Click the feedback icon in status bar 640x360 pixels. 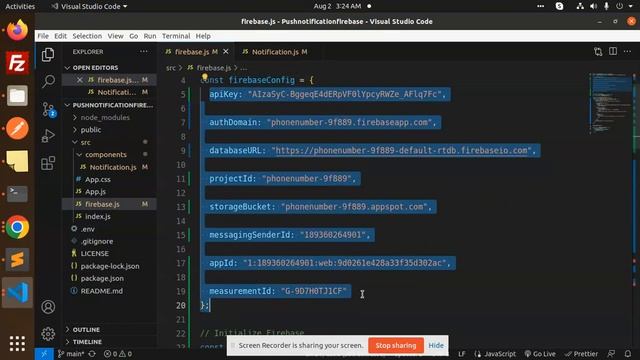coord(611,354)
